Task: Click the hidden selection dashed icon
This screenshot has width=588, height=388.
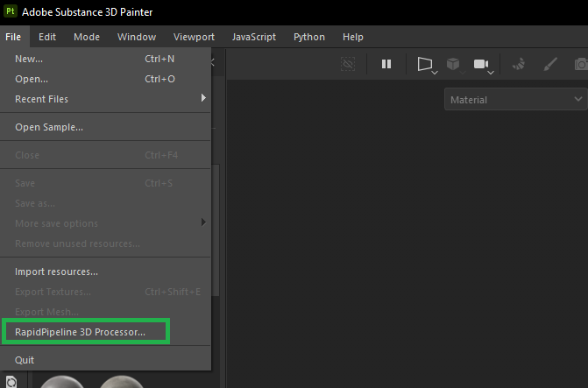Action: [x=348, y=64]
